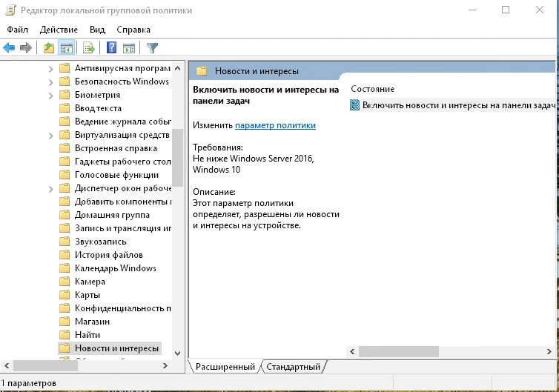This screenshot has width=559, height=392.
Task: Click tree pane scroll down arrow
Action: (177, 353)
